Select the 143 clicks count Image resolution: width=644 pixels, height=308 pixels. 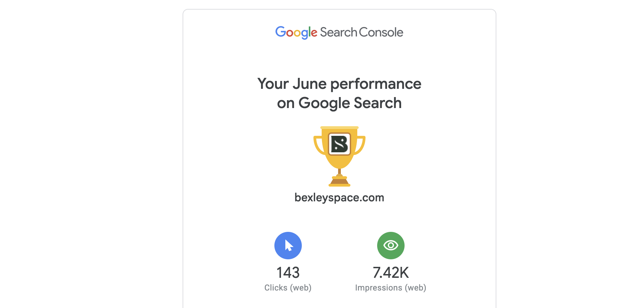coord(288,273)
